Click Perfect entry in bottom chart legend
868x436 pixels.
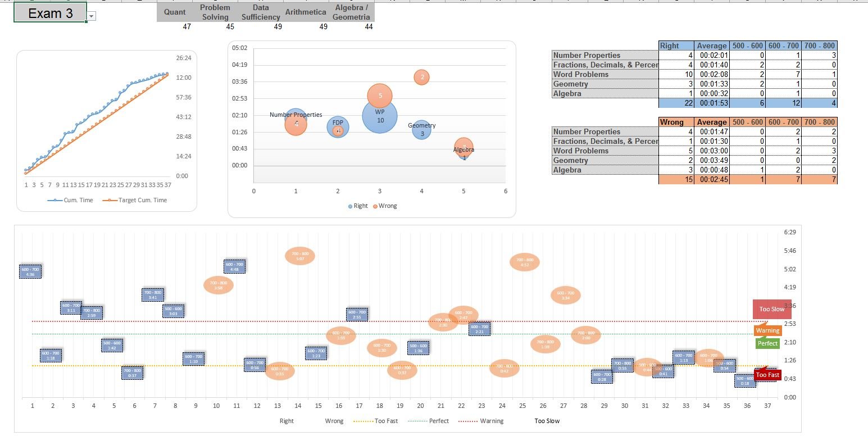(428, 421)
